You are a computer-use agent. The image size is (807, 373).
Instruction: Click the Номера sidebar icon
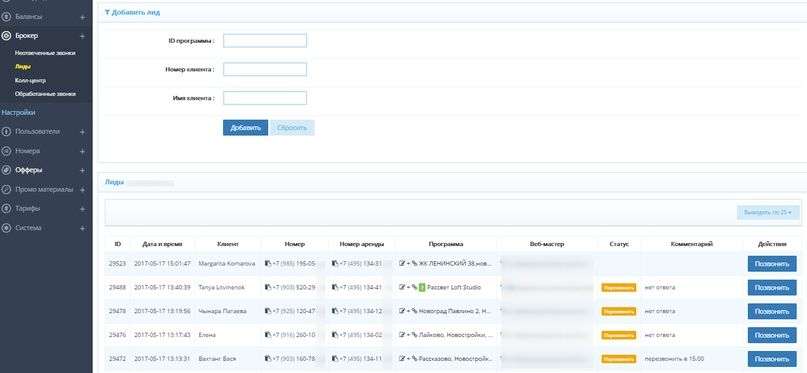point(6,151)
